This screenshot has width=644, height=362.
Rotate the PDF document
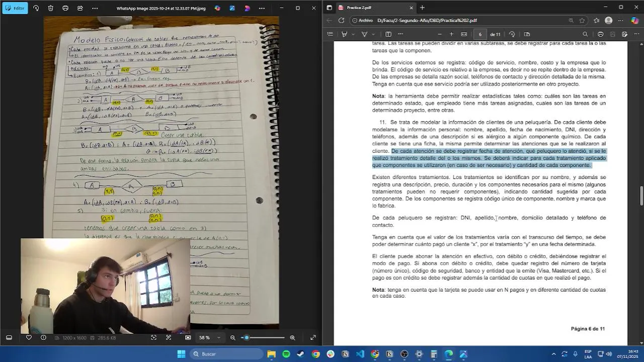(512, 34)
